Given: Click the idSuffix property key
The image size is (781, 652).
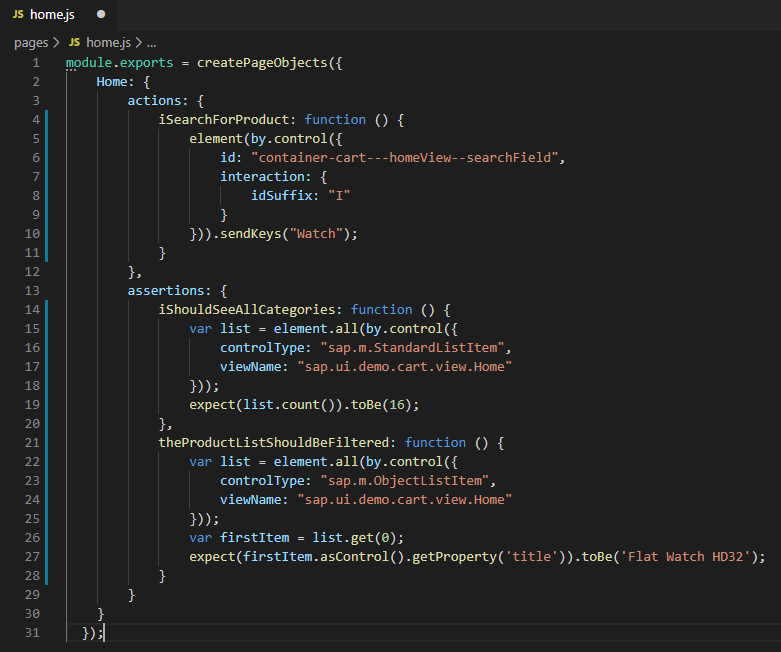Looking at the screenshot, I should pos(281,196).
